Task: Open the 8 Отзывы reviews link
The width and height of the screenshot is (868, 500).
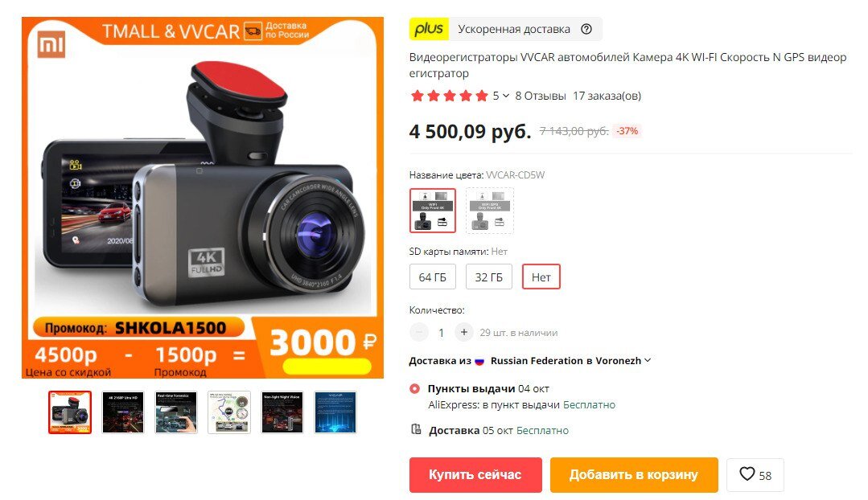Action: coord(541,96)
